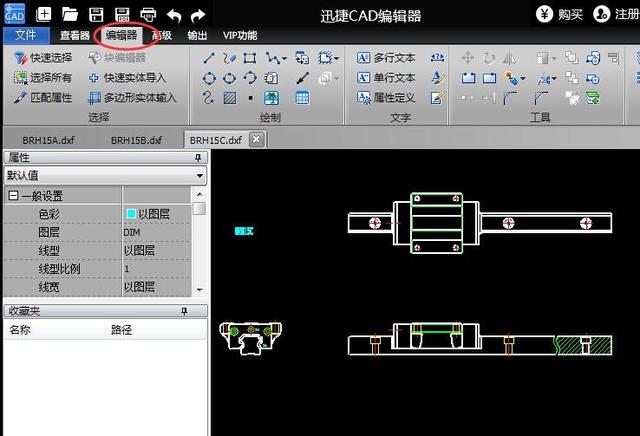Open the BRH15A.dxf document tab

(x=48, y=140)
